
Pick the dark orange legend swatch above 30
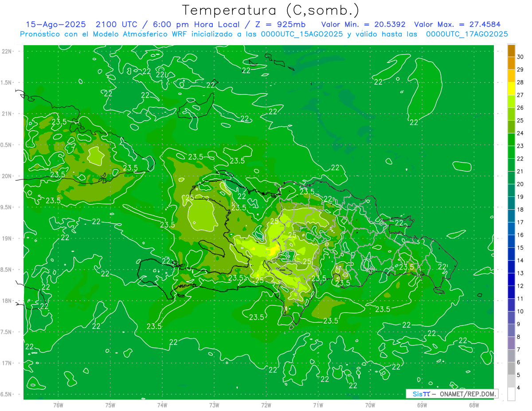tap(511, 51)
